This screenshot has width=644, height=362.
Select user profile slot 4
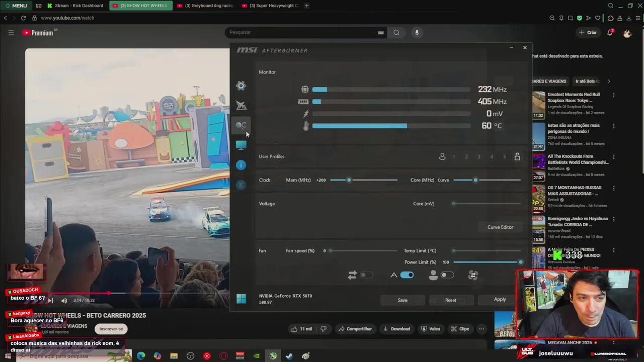(492, 156)
